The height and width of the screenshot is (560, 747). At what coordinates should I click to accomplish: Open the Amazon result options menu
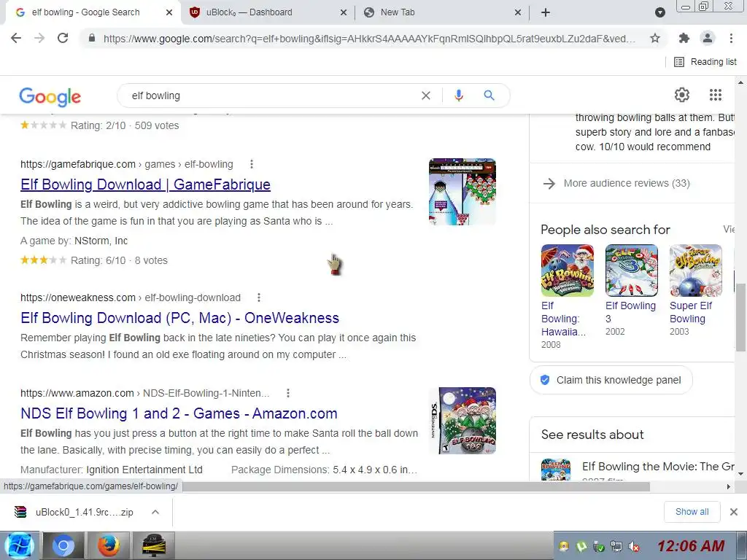(287, 393)
